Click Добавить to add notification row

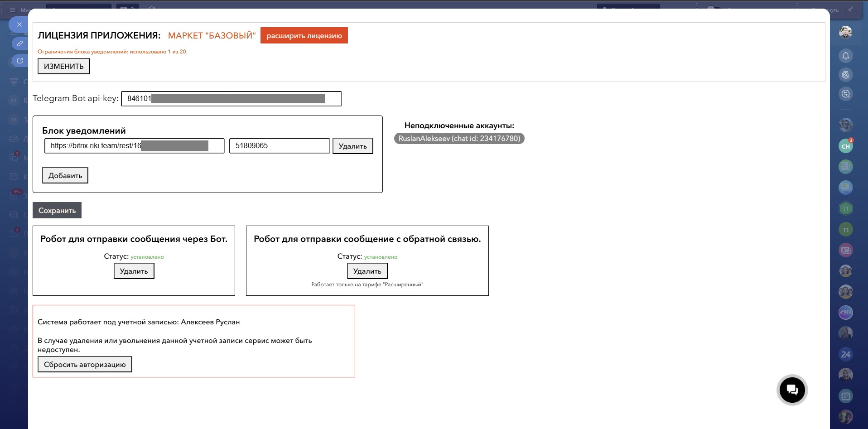(65, 175)
